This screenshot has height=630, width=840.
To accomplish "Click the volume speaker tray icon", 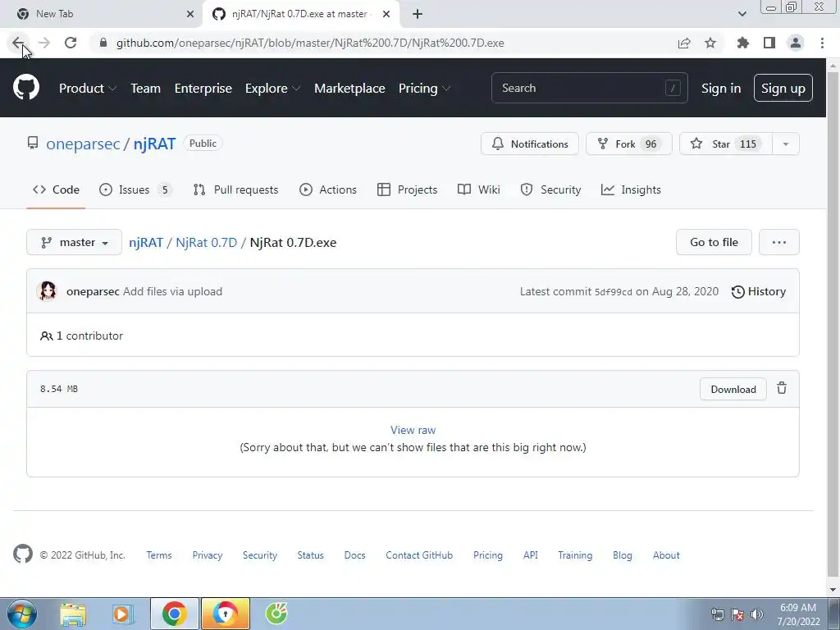I will 757,614.
